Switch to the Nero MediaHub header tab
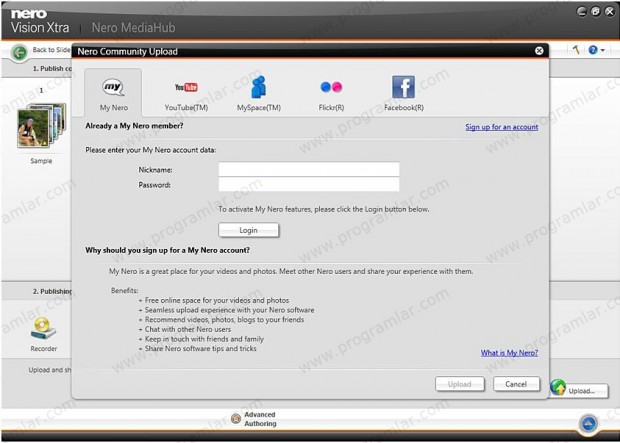 tap(133, 28)
